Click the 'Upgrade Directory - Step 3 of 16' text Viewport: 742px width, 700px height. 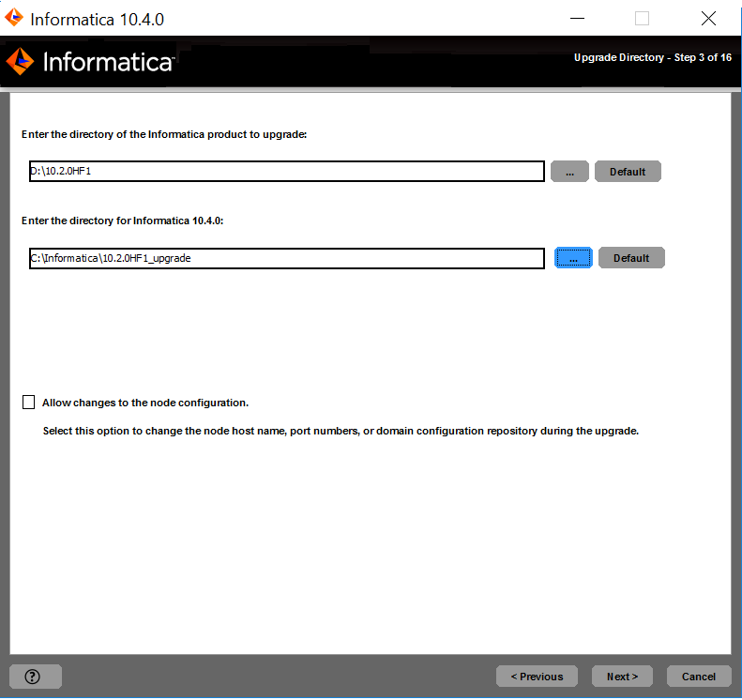[x=652, y=58]
